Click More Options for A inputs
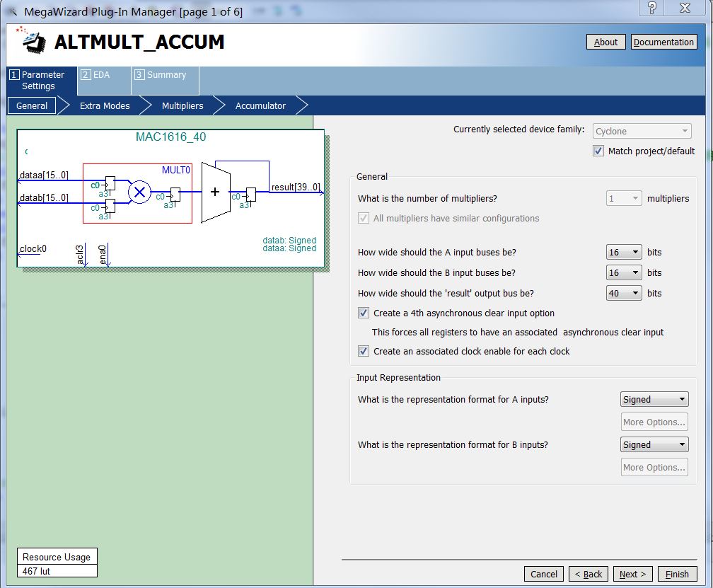 pos(654,422)
